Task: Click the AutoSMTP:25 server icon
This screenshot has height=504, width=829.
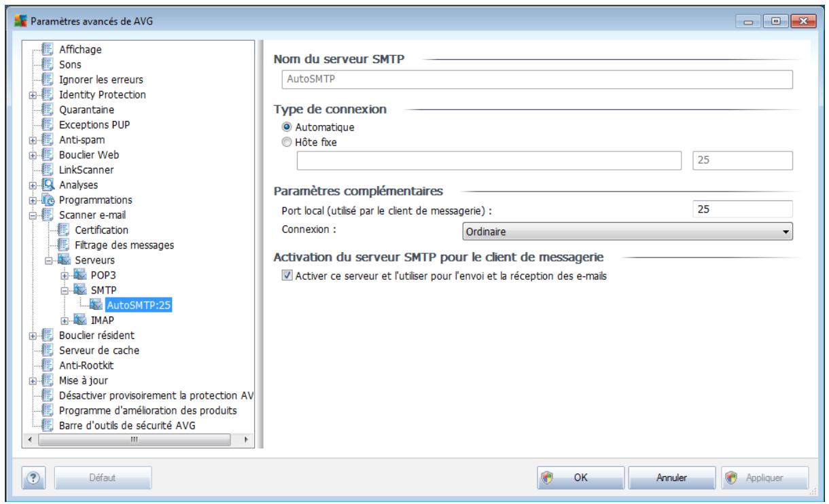Action: click(x=97, y=305)
